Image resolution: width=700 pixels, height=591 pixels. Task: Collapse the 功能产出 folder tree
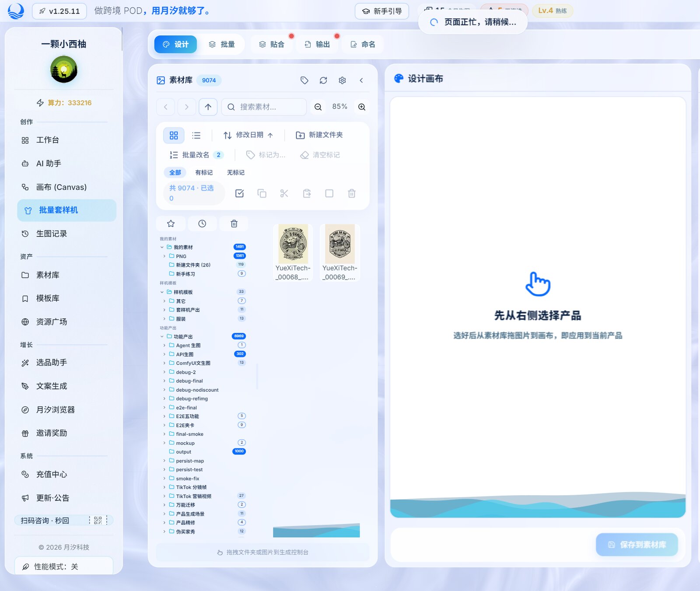[162, 337]
